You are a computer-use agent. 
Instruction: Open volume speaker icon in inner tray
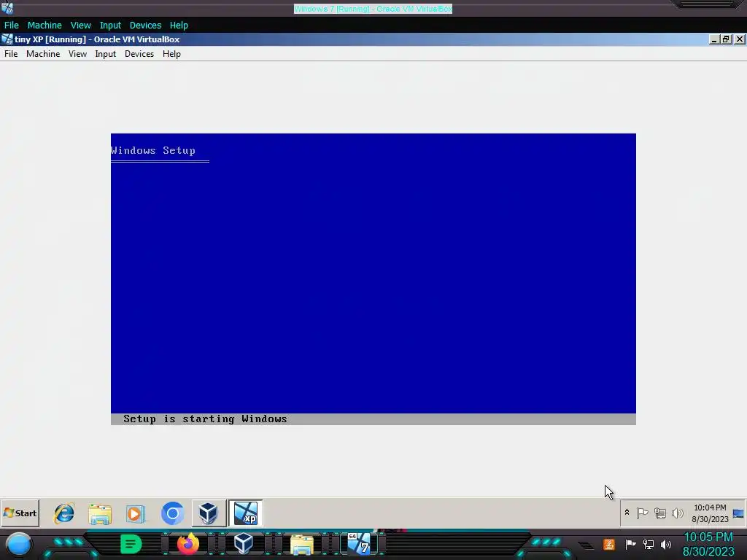tap(677, 513)
